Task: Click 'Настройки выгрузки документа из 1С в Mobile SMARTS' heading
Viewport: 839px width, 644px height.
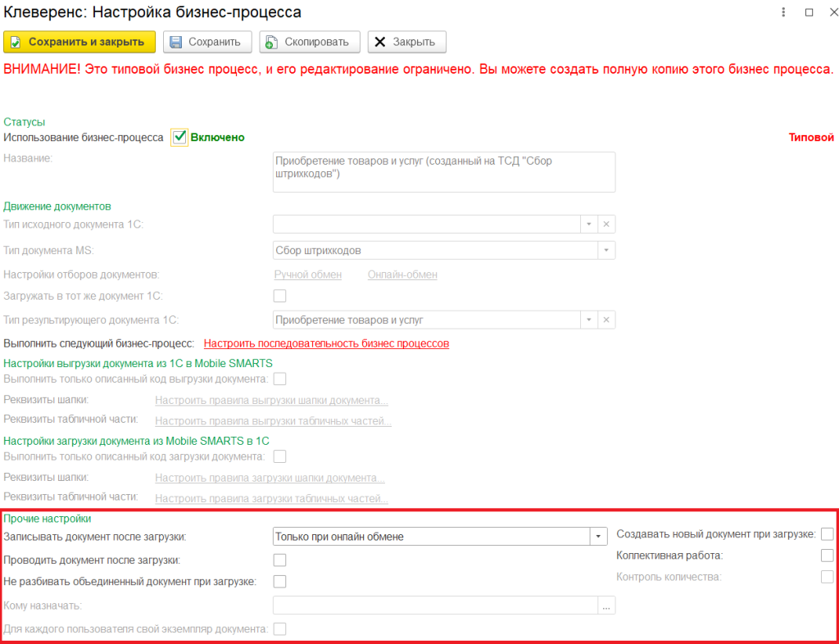Action: point(138,363)
